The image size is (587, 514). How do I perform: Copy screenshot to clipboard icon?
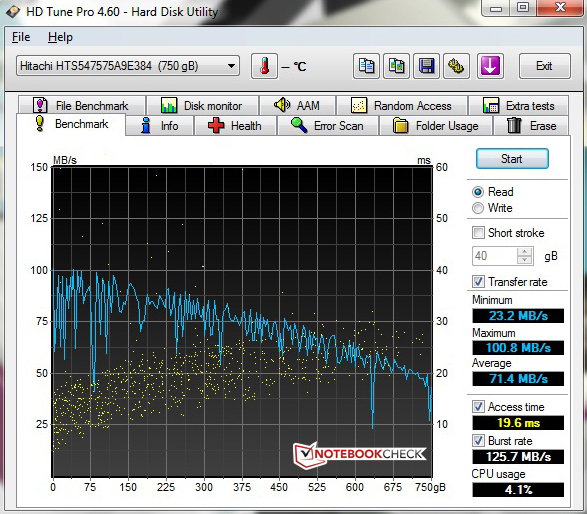click(x=396, y=66)
